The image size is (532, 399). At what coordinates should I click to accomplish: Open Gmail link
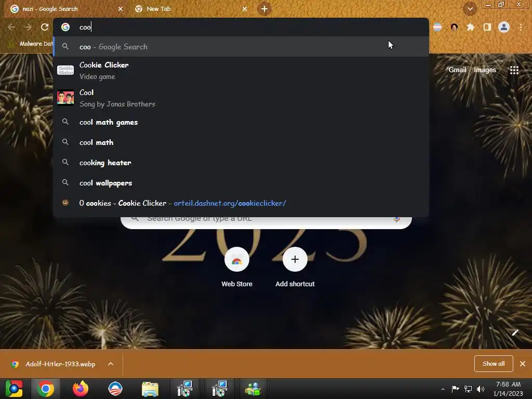pos(457,70)
